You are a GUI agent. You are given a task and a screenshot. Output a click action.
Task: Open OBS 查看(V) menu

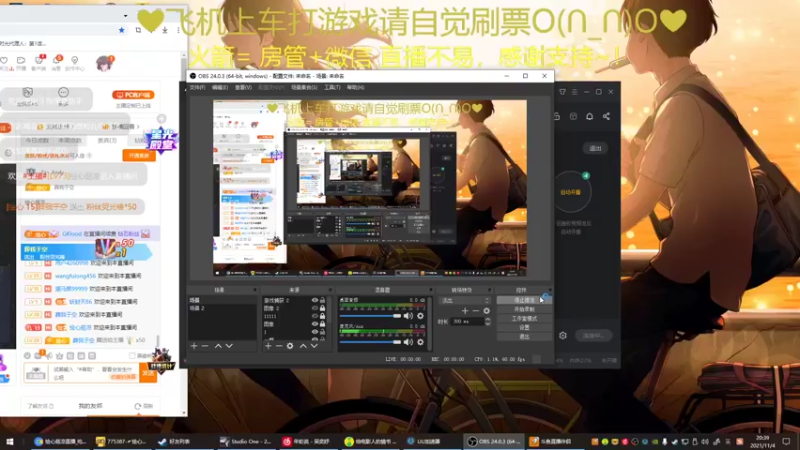[243, 88]
